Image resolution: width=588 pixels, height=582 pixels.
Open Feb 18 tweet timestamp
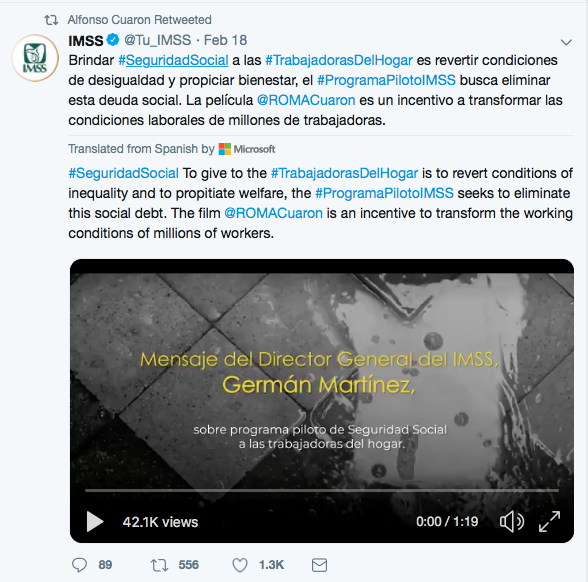225,40
